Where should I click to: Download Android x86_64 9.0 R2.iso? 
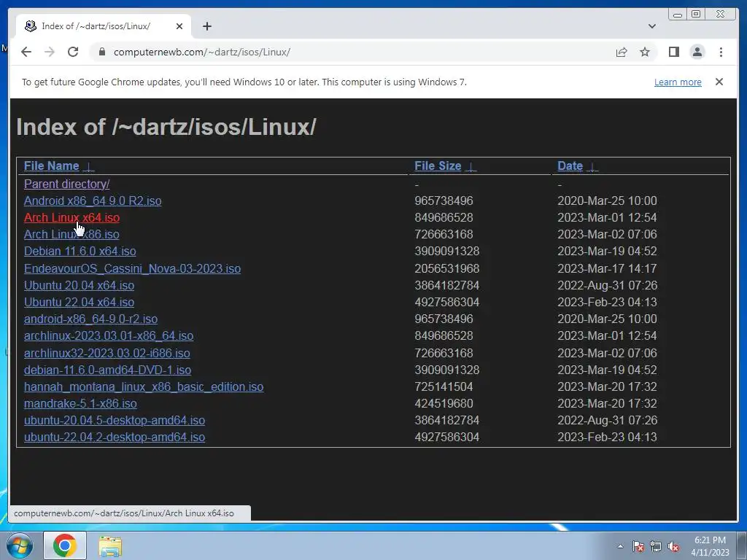(x=93, y=201)
